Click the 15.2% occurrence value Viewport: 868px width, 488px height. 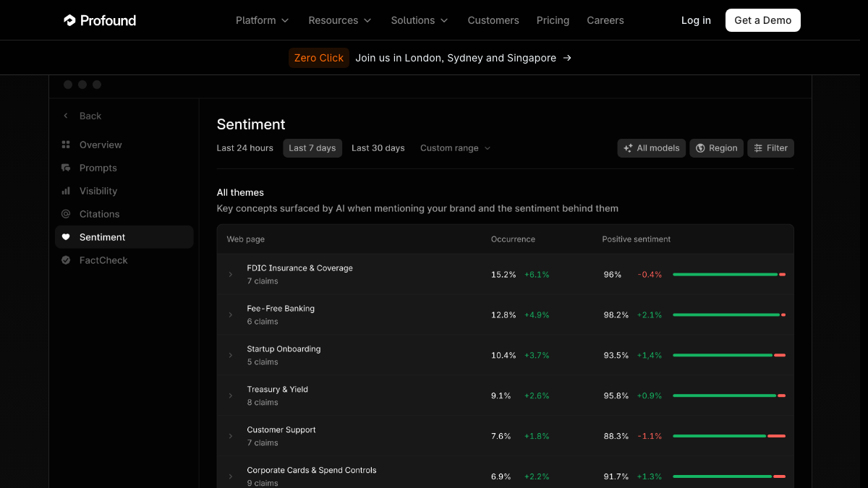pos(503,275)
